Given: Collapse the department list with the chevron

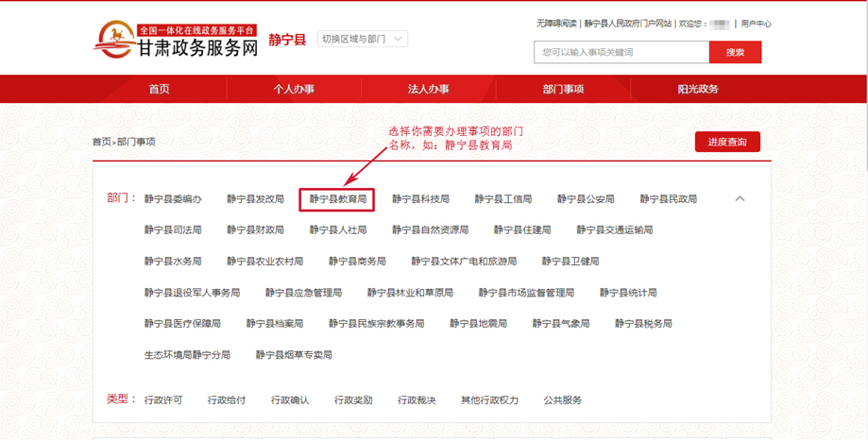Looking at the screenshot, I should [740, 198].
